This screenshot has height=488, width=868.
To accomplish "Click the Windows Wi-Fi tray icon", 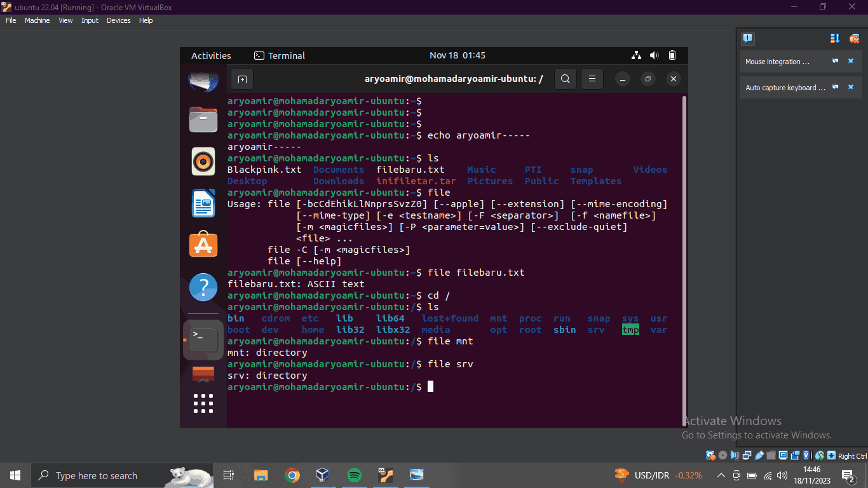I will 768,475.
